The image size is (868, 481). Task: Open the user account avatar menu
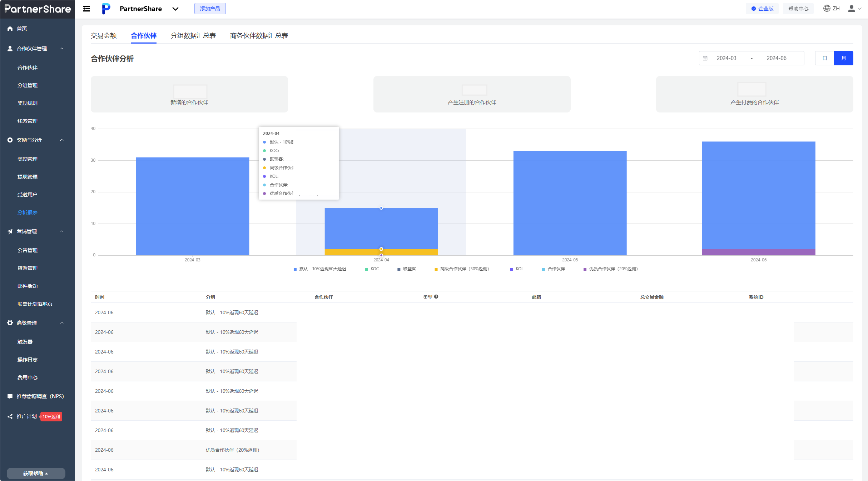852,9
